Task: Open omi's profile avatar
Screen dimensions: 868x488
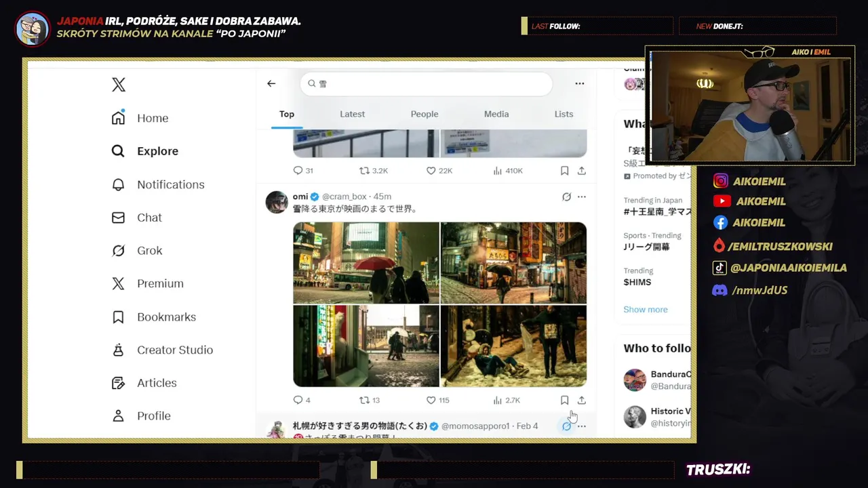Action: [x=277, y=202]
